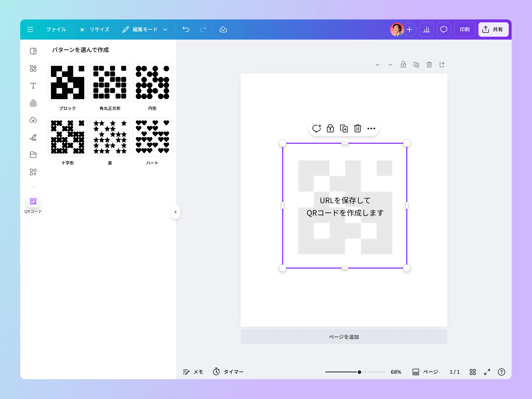Open the brand kit sidebar icon
The image size is (532, 399).
pyautogui.click(x=33, y=103)
